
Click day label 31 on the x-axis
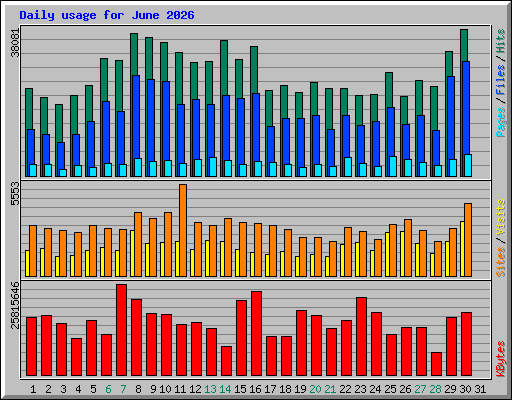480,389
